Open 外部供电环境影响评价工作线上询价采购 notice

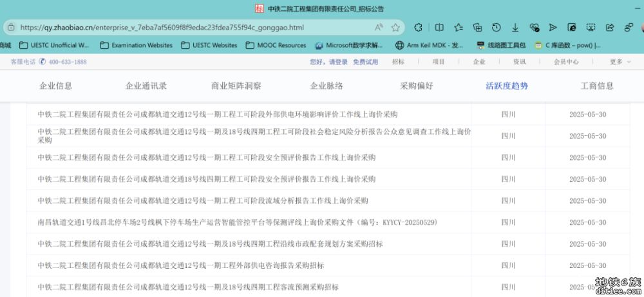[218, 114]
